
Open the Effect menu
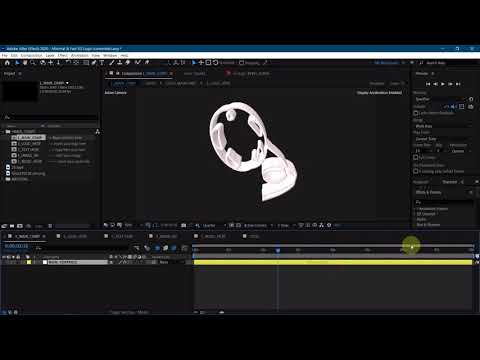coord(62,55)
